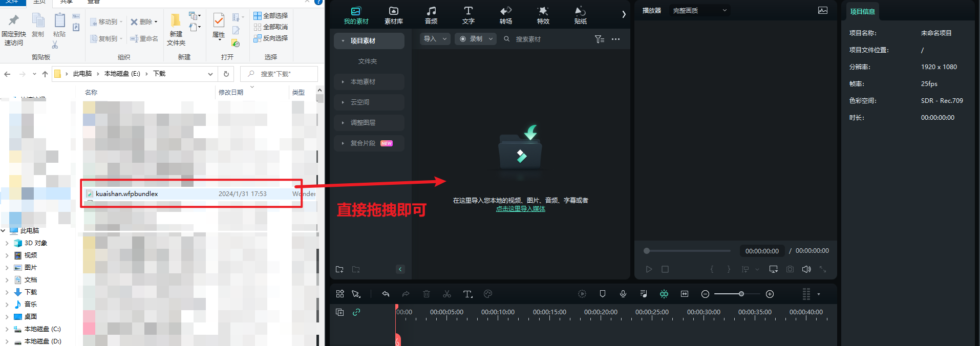Open the player scope image icon

click(823, 10)
